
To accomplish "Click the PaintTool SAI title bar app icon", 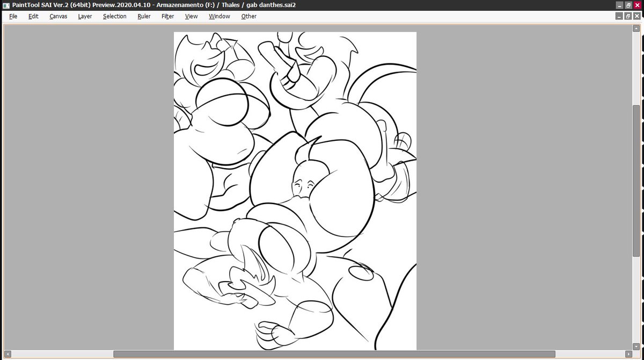I will point(6,5).
